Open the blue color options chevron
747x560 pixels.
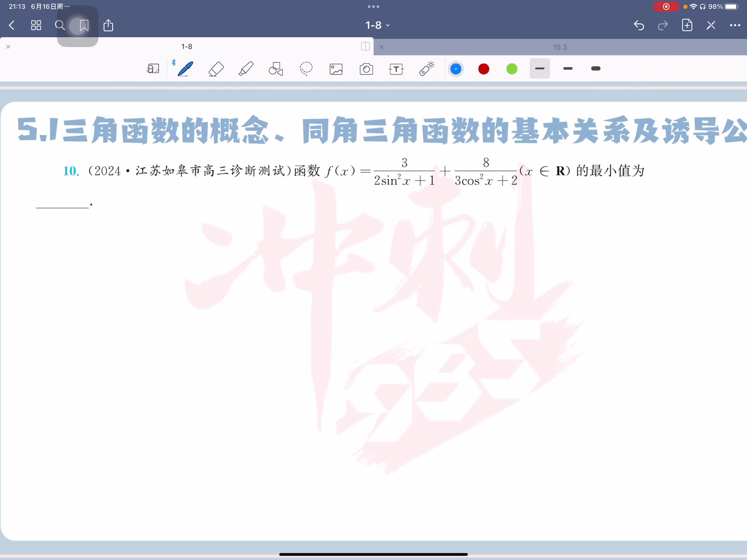455,69
